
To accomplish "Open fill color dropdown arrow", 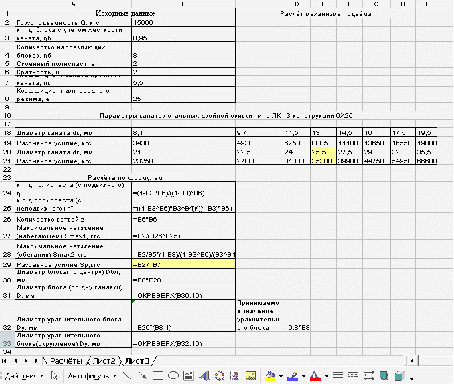I will (x=281, y=376).
